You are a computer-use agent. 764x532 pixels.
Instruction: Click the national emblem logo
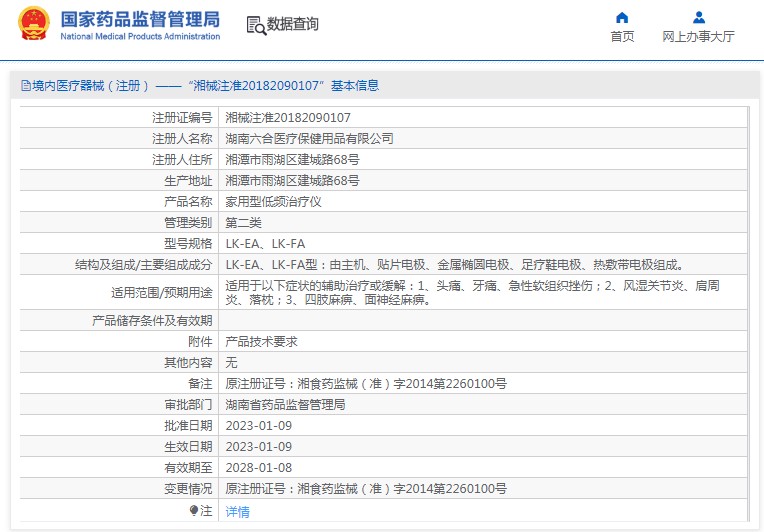click(34, 23)
